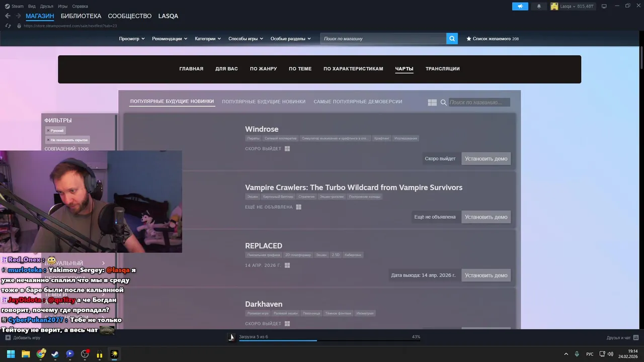Open the Windows Start menu
Viewport: 644px width, 362px height.
[11, 354]
